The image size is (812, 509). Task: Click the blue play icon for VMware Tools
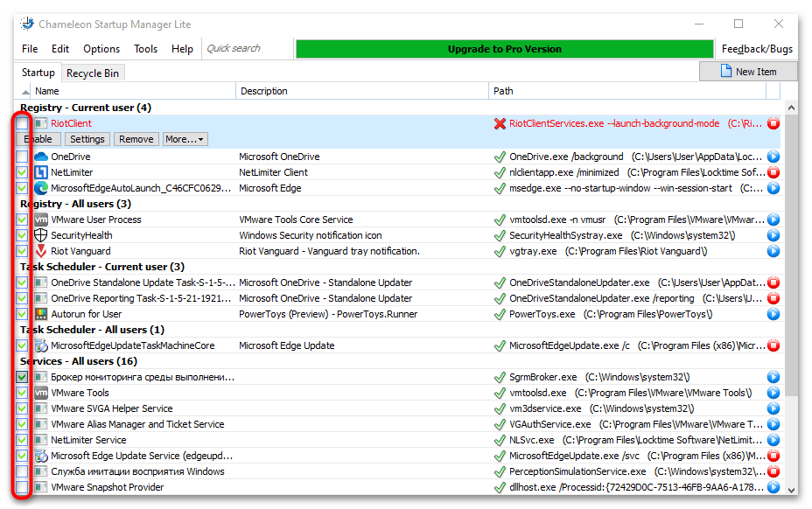coord(773,393)
